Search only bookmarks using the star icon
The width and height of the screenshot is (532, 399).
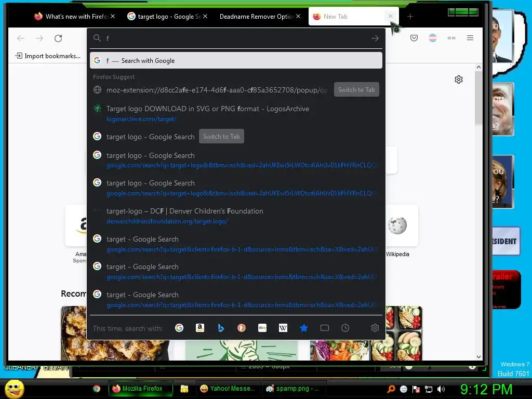(303, 328)
